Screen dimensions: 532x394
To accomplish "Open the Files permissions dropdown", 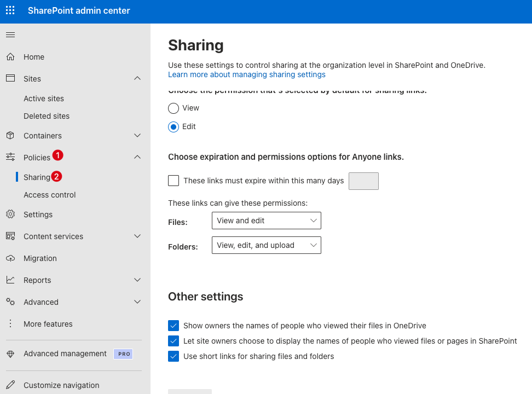I will 267,221.
